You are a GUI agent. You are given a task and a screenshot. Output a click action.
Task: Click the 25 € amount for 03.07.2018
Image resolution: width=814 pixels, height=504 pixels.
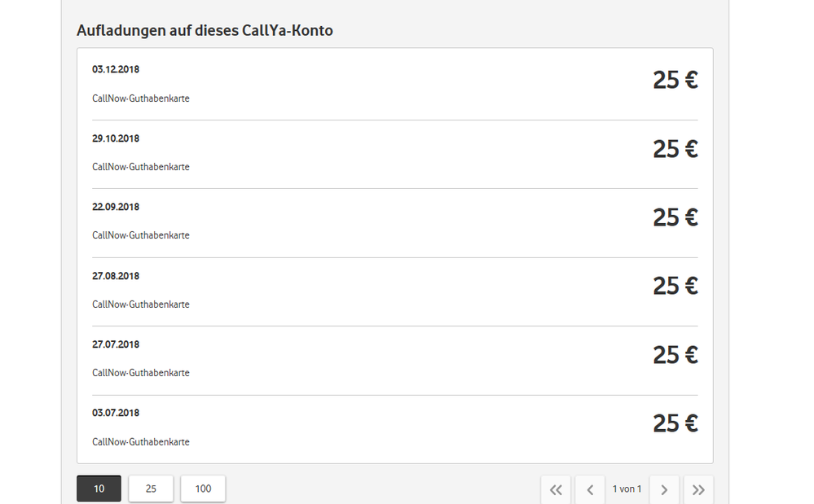coord(675,423)
